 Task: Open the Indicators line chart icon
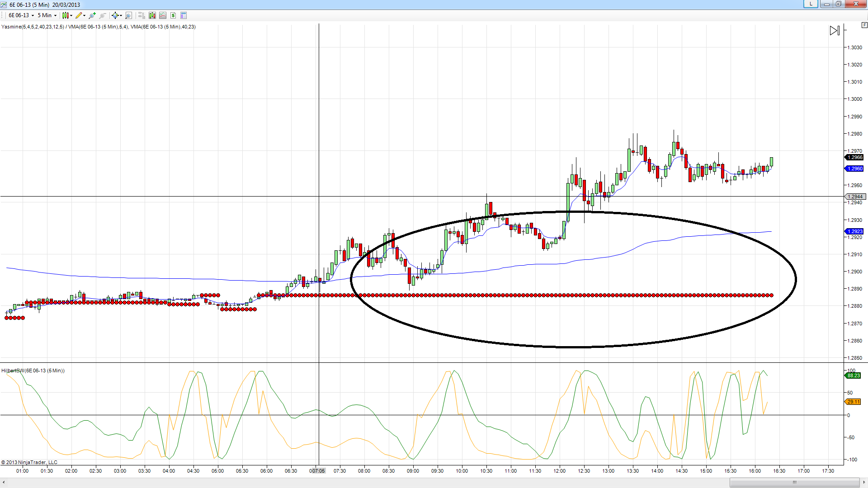(163, 15)
